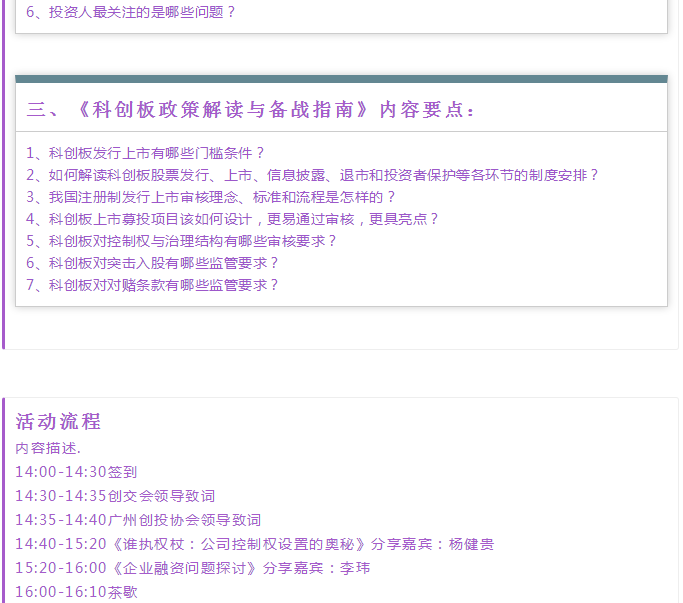Viewport: 683px width, 603px height.
Task: Click the guest name 杨健贵
Action: pos(471,544)
